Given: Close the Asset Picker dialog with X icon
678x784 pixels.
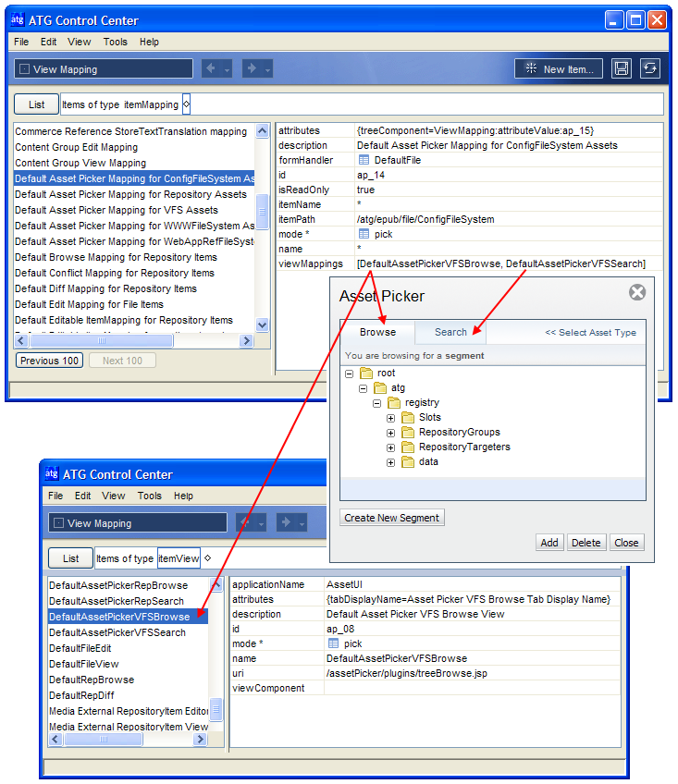Looking at the screenshot, I should point(637,292).
